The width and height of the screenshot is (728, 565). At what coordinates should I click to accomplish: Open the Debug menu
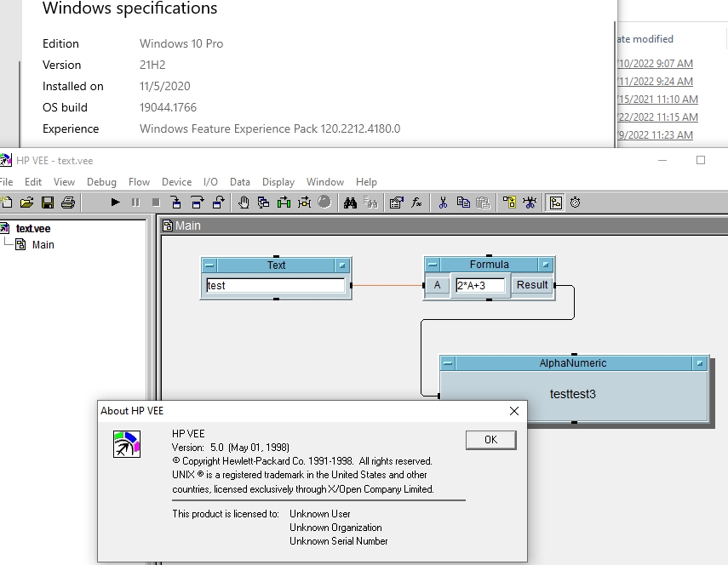pos(101,182)
